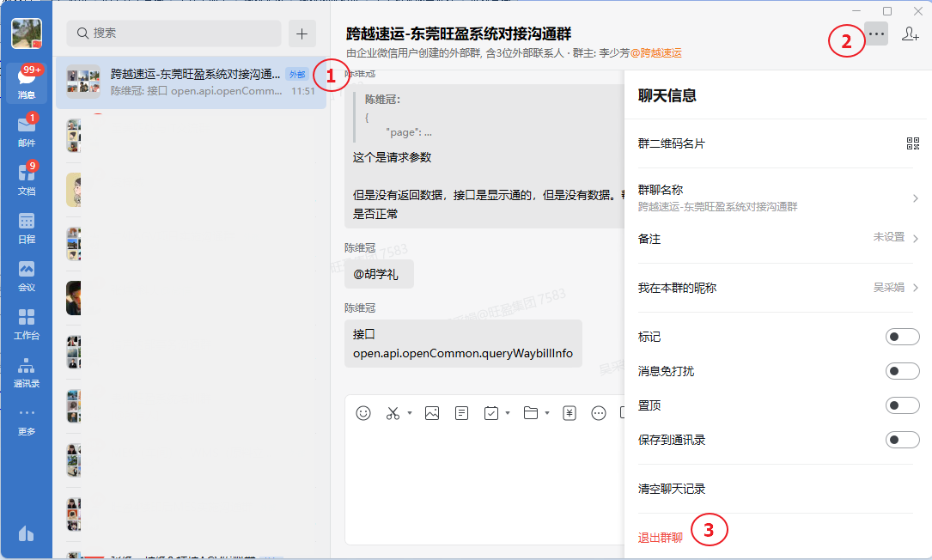Image resolution: width=932 pixels, height=560 pixels.
Task: Click the calendar schedule icon in toolbar
Action: (x=491, y=413)
